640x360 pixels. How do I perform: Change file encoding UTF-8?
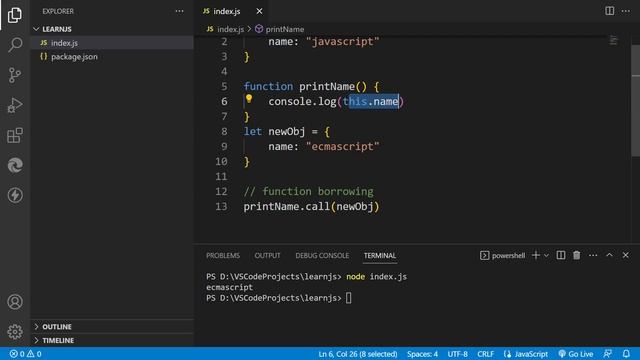pos(457,354)
